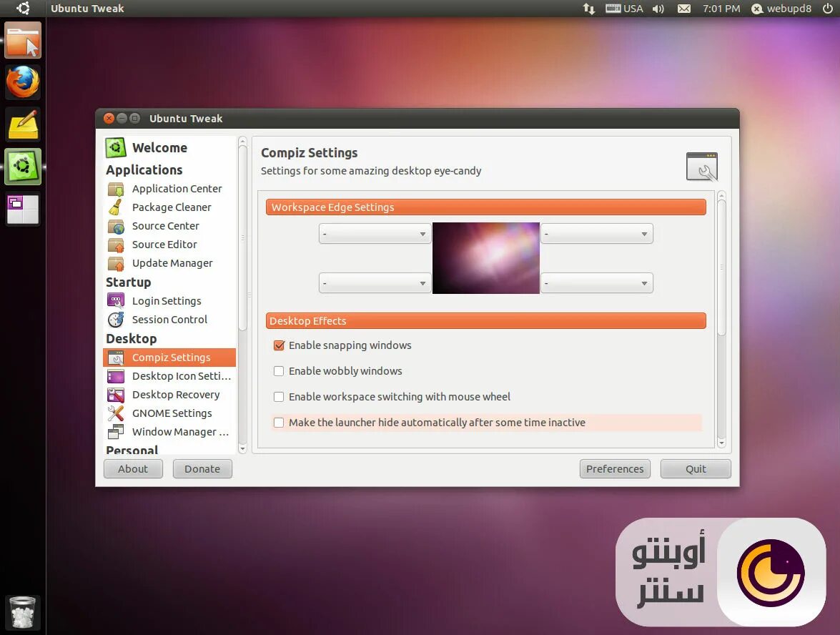Click the GNOME Settings tools icon
This screenshot has width=840, height=635.
tap(116, 413)
